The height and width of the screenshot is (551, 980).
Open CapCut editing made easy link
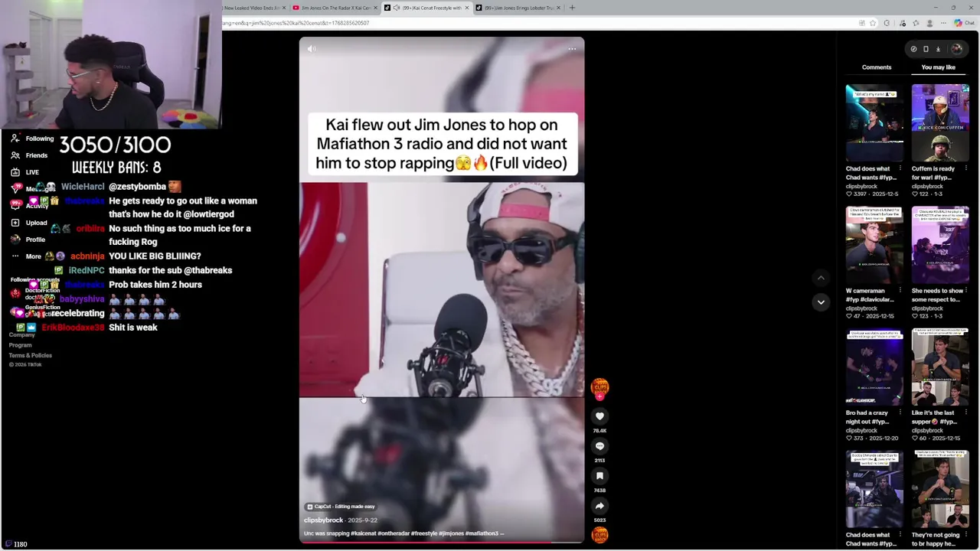click(x=341, y=507)
